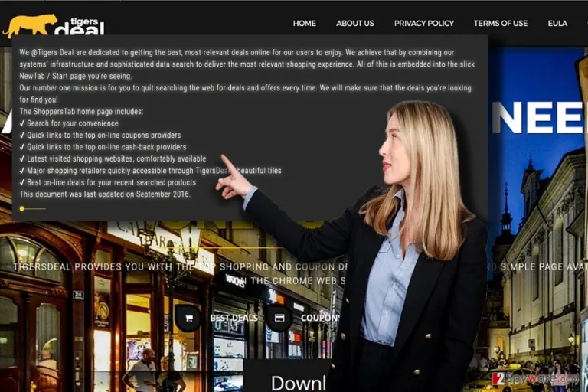
Task: Select text 'Search for your convenience'
Action: click(x=73, y=123)
